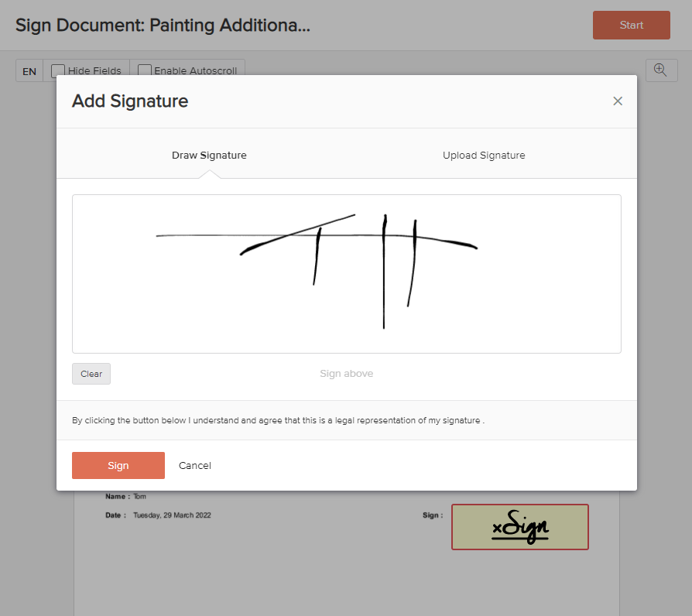
Task: Switch to the Upload Signature tab
Action: pos(484,156)
